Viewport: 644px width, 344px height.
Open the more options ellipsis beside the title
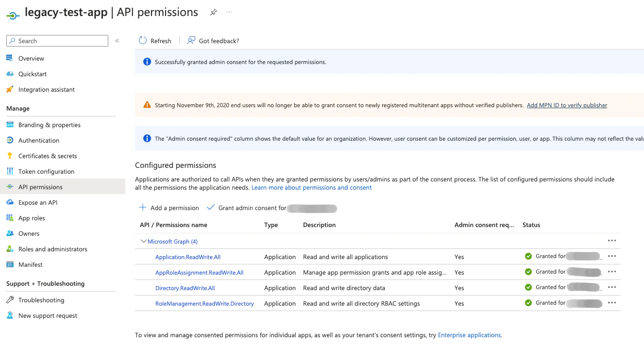click(x=229, y=13)
